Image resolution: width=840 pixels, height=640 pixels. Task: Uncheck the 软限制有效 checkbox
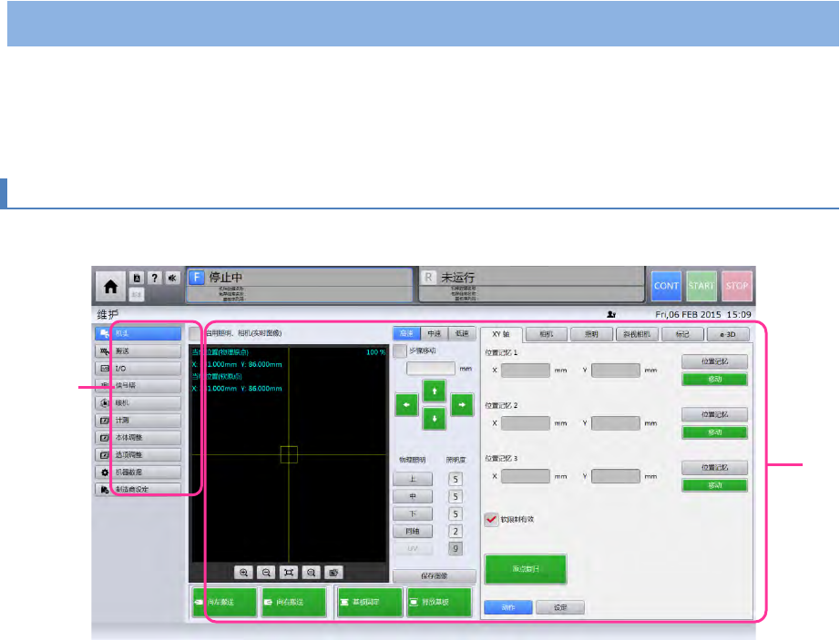pyautogui.click(x=491, y=519)
